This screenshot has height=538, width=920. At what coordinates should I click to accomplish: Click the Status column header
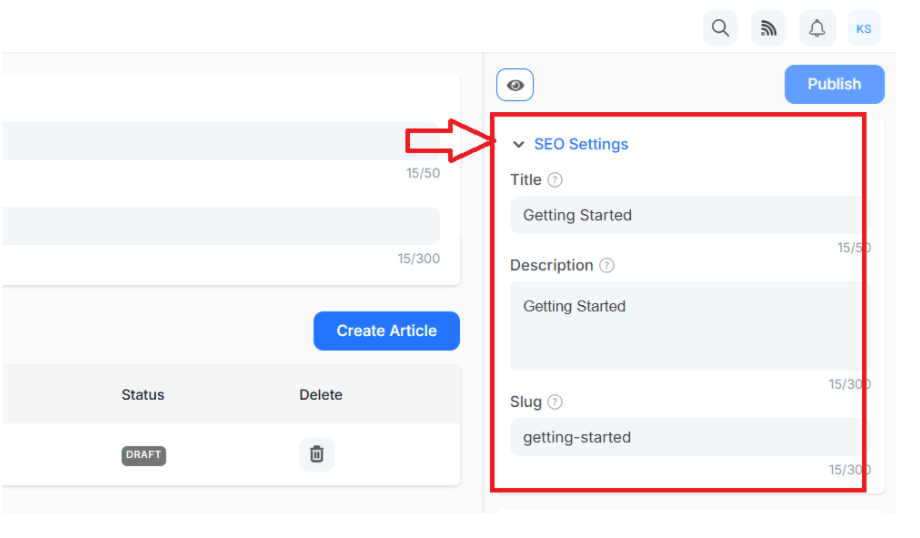click(x=143, y=395)
